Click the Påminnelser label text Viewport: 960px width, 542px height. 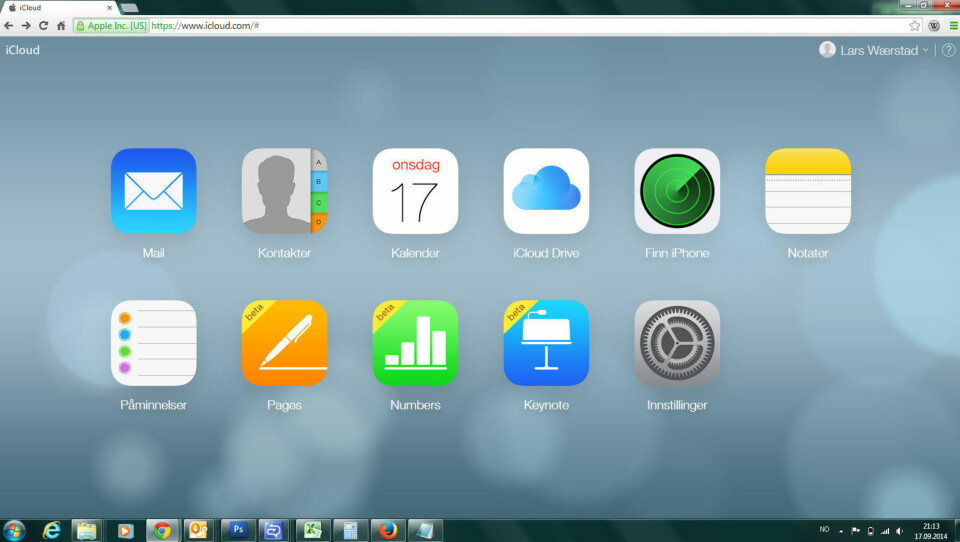(x=154, y=405)
